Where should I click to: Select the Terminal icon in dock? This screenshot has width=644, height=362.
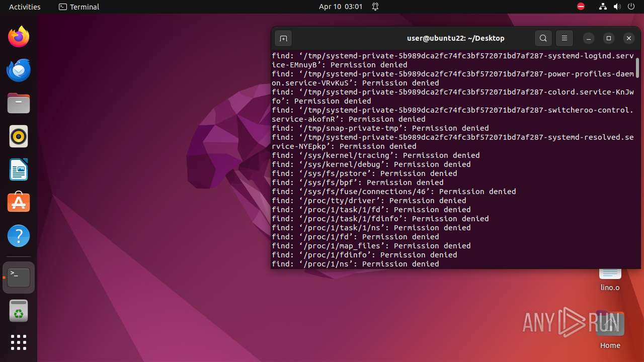click(x=19, y=278)
